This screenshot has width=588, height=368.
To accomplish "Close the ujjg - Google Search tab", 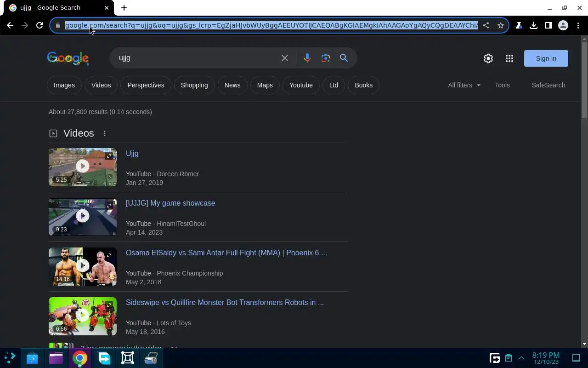I will click(x=107, y=8).
